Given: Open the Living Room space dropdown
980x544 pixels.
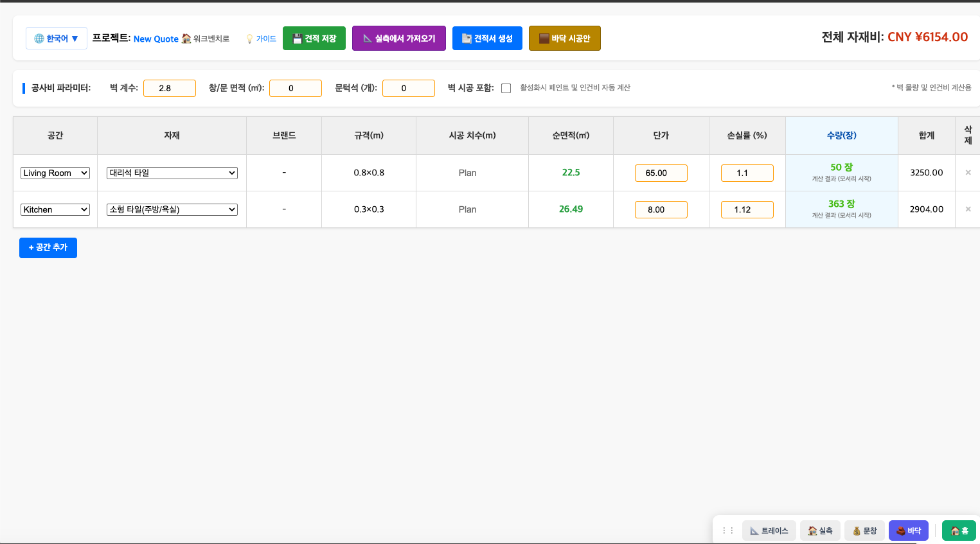Looking at the screenshot, I should (x=55, y=173).
